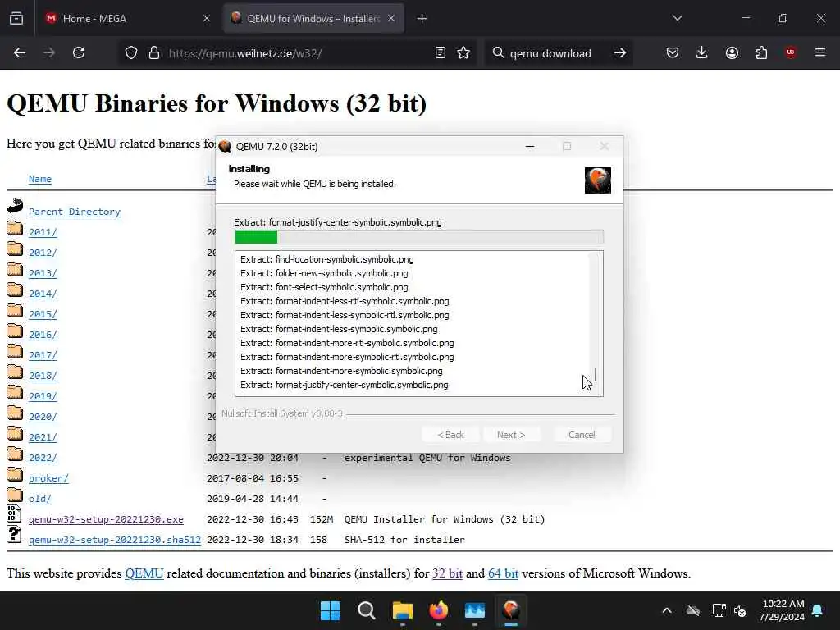Show hidden system tray icons
Viewport: 840px width, 630px height.
(x=667, y=610)
